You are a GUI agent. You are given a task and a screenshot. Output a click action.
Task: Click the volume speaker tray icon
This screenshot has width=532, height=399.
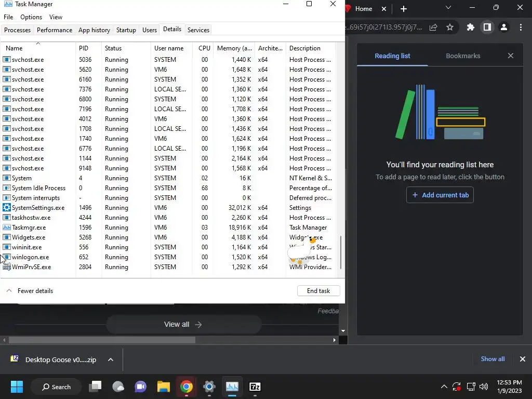[484, 387]
